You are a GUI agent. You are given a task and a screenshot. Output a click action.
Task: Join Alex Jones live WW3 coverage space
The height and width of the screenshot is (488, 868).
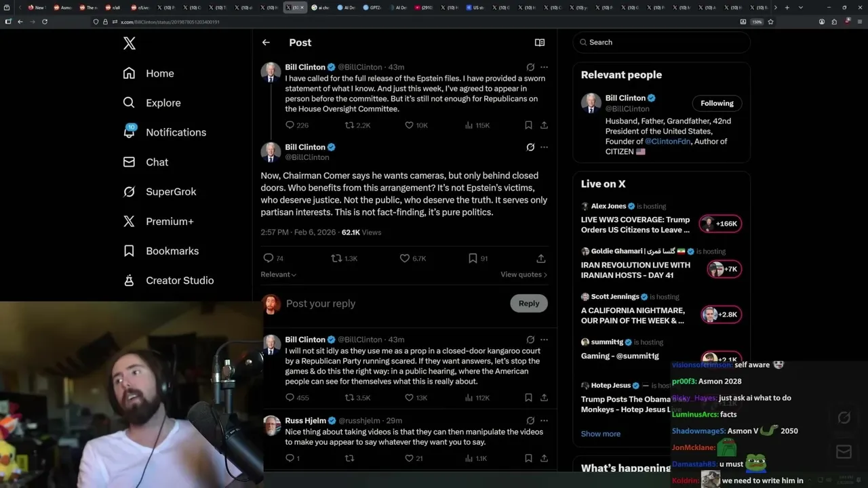[661, 220]
